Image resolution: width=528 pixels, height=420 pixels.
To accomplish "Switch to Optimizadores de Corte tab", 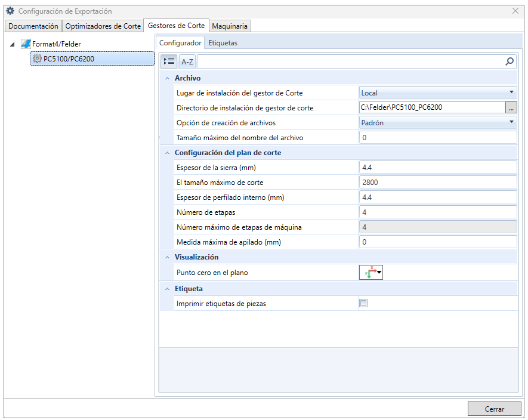I will point(103,26).
